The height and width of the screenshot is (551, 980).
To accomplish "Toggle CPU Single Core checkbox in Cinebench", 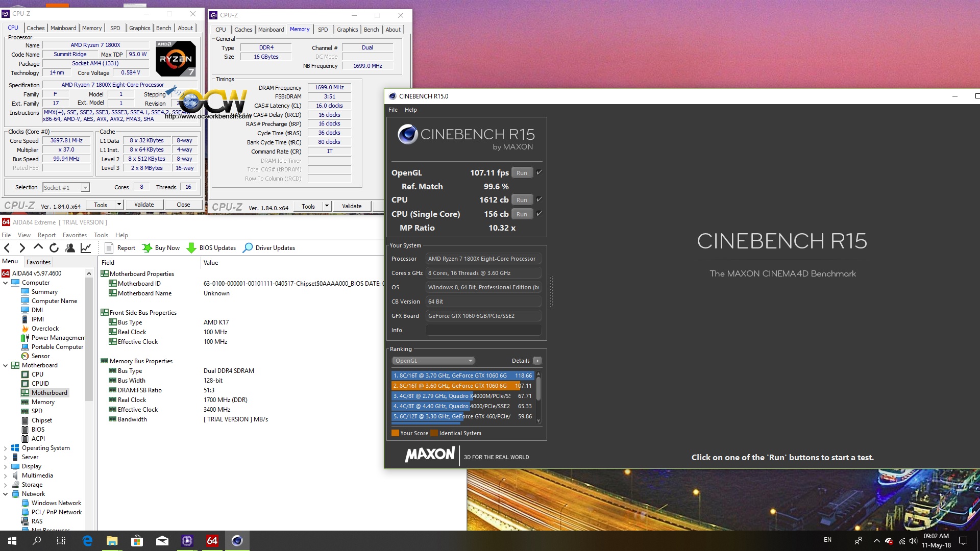I will coord(539,214).
